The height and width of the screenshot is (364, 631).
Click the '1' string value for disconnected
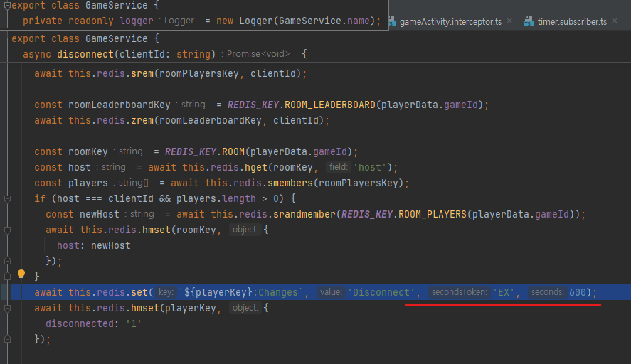134,323
